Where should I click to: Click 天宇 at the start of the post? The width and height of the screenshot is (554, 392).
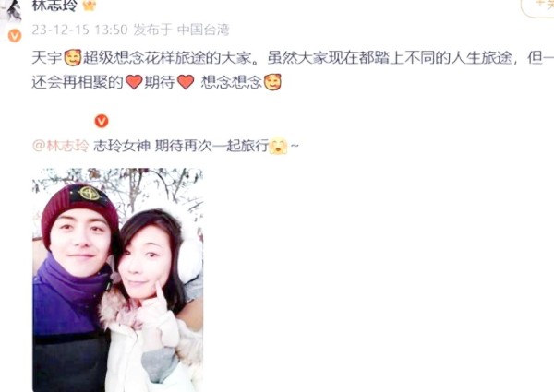click(x=47, y=58)
